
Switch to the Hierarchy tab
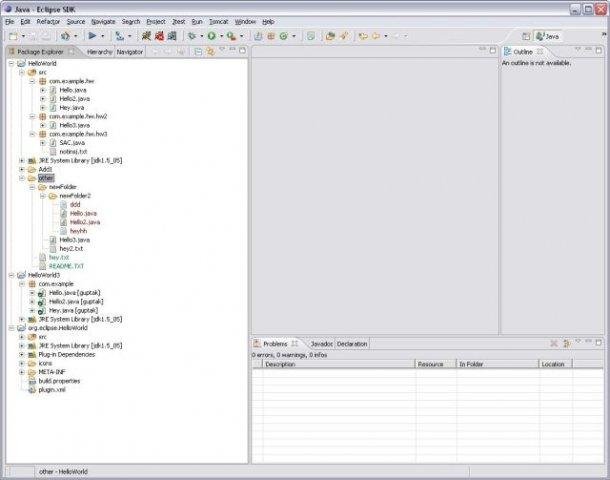(x=99, y=52)
